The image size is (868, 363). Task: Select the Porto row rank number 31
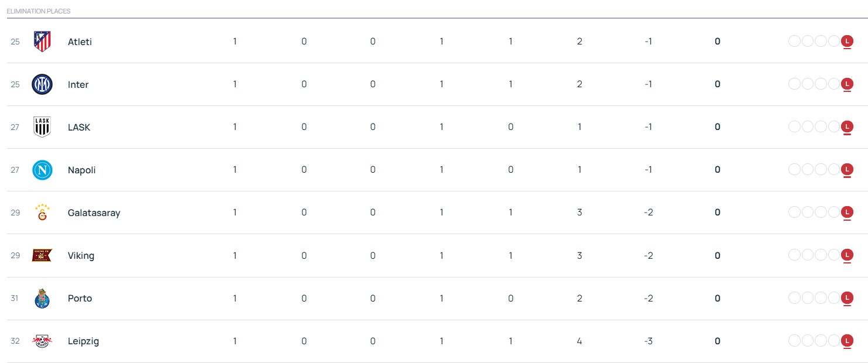[x=15, y=298]
